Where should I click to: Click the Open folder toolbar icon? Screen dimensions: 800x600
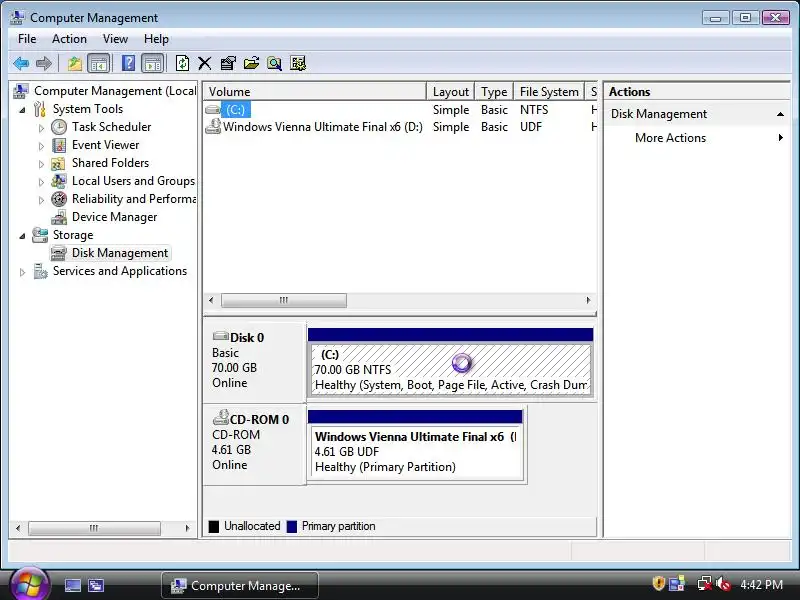pyautogui.click(x=251, y=63)
